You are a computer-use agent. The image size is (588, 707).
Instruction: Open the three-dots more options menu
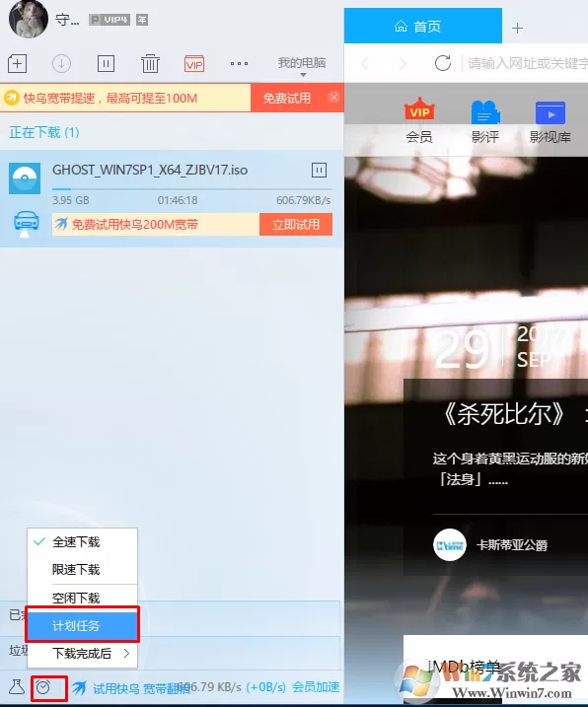(x=239, y=63)
